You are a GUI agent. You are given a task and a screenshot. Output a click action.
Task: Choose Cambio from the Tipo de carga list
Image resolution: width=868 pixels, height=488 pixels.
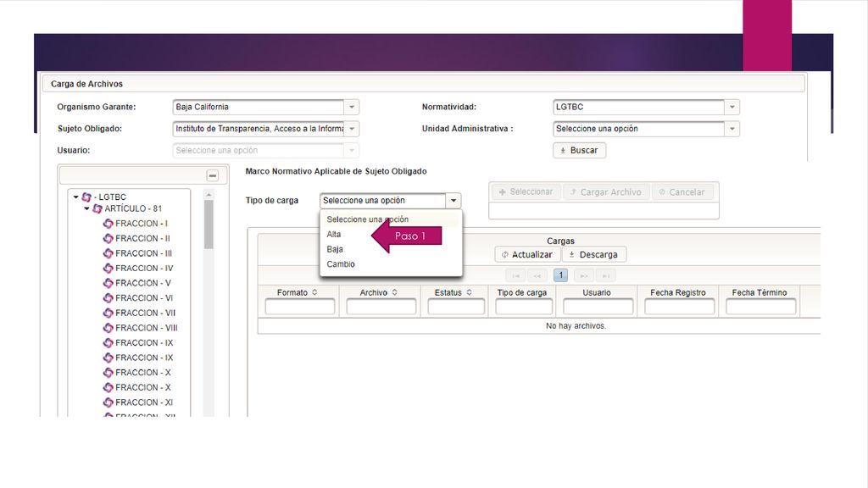tap(341, 264)
